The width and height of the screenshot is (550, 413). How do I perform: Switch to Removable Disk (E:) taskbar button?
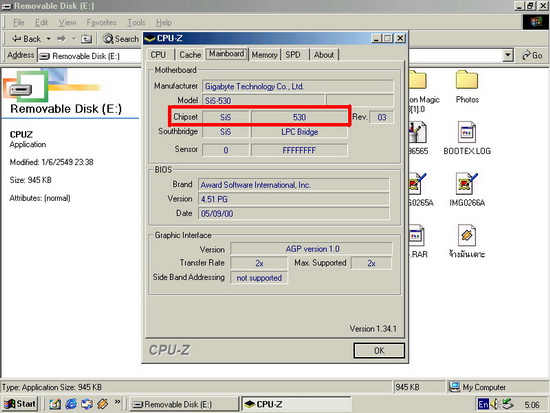(185, 404)
